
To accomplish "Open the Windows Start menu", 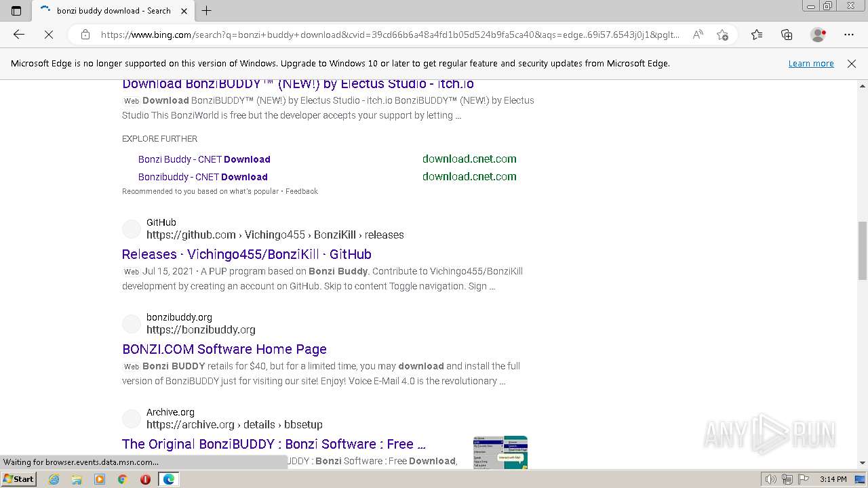I will tap(18, 479).
